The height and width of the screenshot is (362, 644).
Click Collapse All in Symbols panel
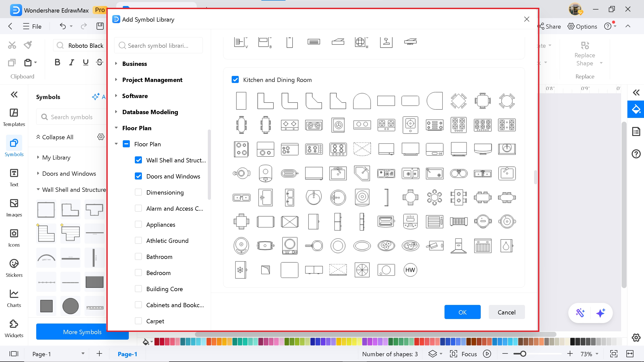55,137
